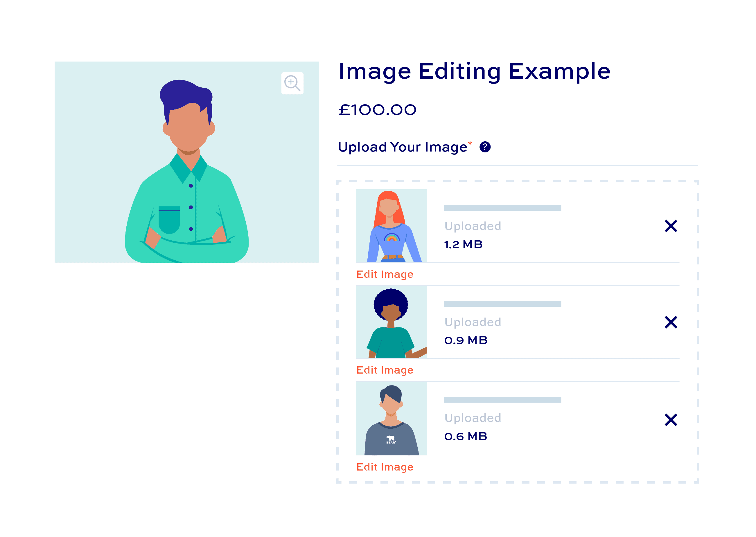Click Edit Image under the bear sweatshirt thumbnail

[385, 467]
